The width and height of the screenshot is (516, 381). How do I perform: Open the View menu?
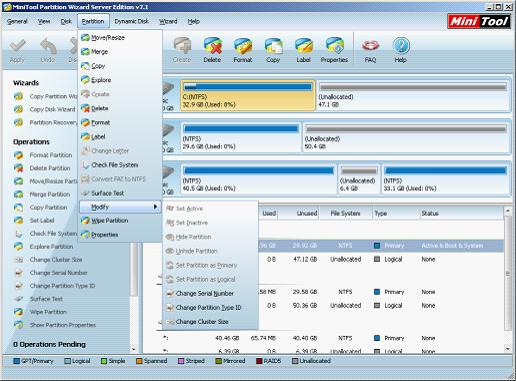44,21
